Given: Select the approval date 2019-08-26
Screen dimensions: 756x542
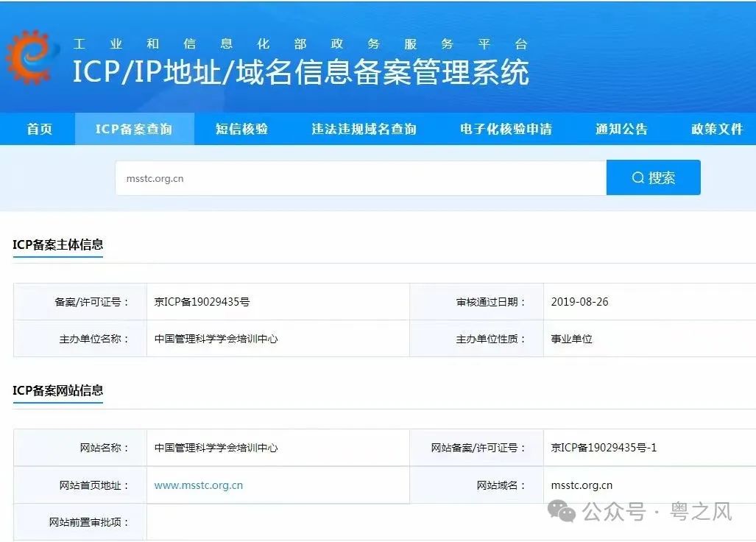Looking at the screenshot, I should (579, 302).
